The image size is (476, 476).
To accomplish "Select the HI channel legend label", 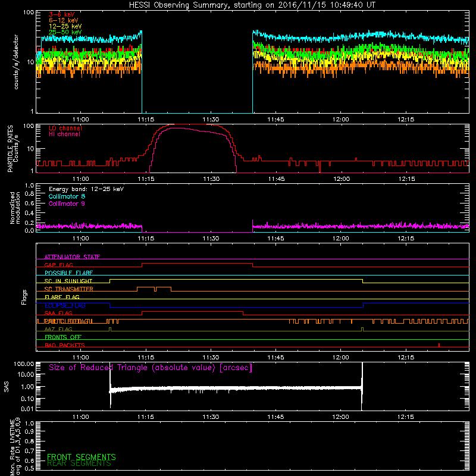I will click(x=64, y=134).
